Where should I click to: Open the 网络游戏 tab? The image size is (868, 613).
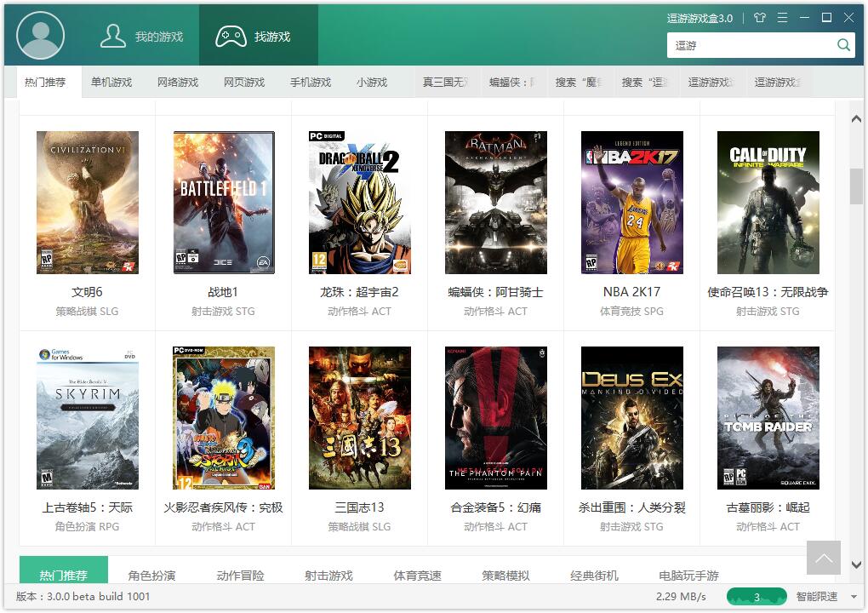click(178, 83)
